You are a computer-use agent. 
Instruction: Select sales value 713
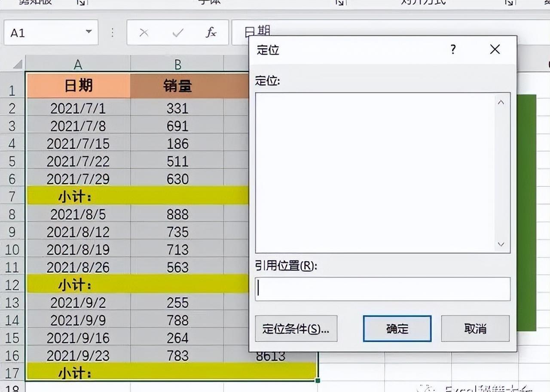tap(177, 249)
